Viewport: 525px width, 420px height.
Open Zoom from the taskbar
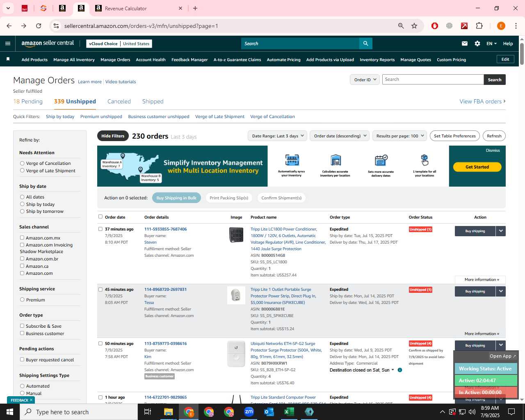249,412
